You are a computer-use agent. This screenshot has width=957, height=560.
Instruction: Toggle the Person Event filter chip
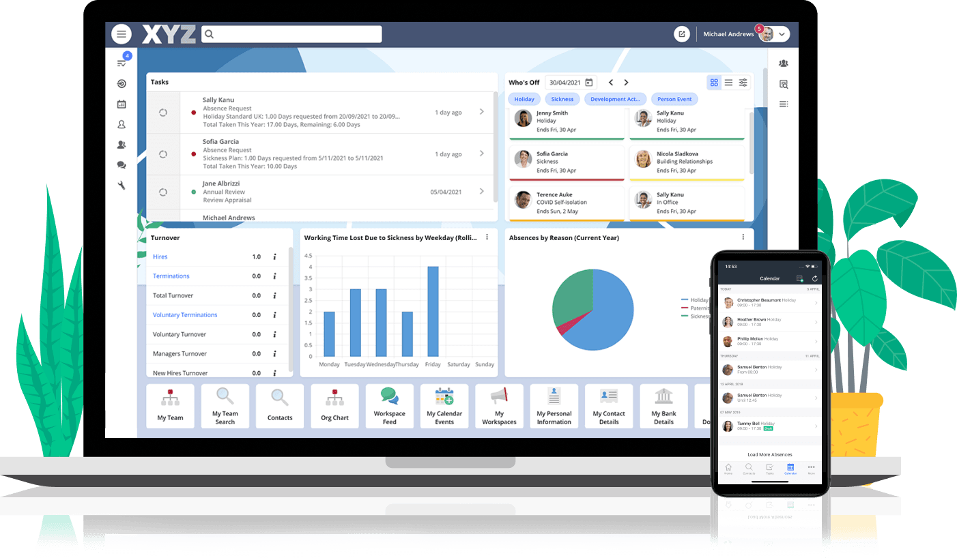pos(674,99)
